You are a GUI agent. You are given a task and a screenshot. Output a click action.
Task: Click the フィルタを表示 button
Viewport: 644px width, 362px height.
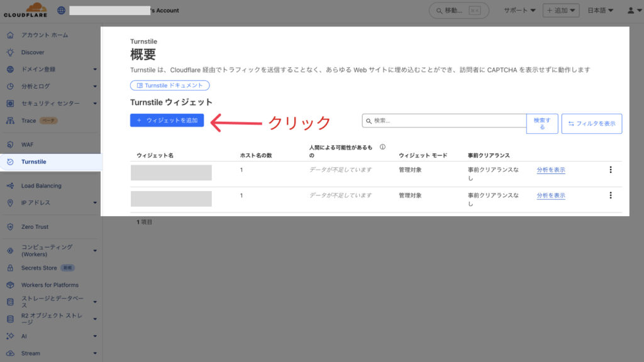tap(591, 124)
